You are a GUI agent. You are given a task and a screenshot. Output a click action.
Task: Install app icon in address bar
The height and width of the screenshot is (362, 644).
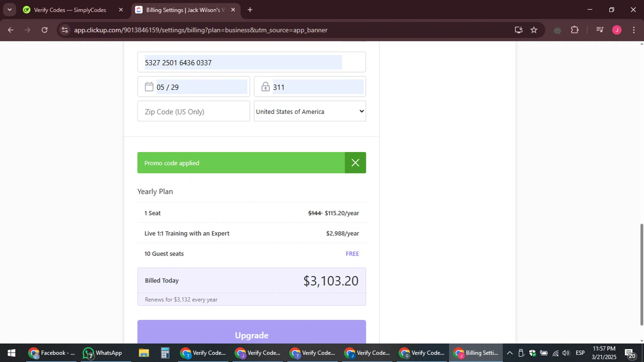coord(519,30)
